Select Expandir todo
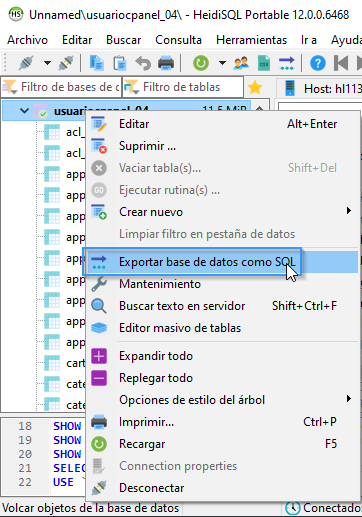This screenshot has height=517, width=362. 222,356
